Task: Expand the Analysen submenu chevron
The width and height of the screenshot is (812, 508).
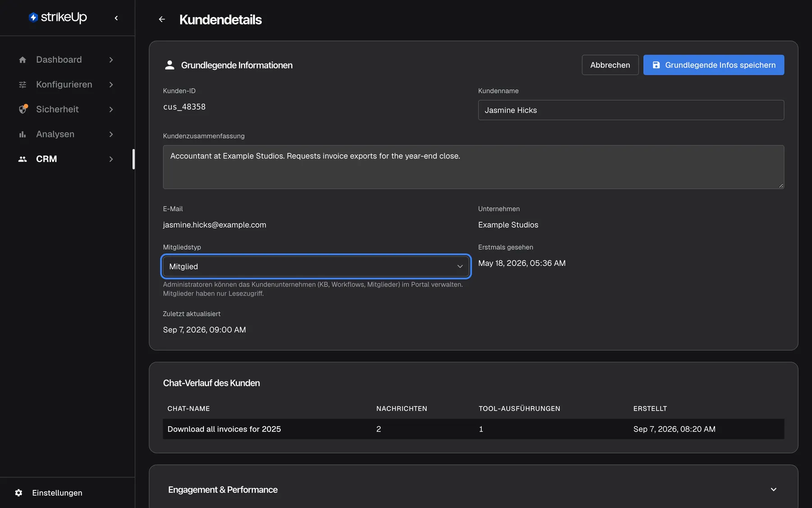Action: pyautogui.click(x=111, y=134)
